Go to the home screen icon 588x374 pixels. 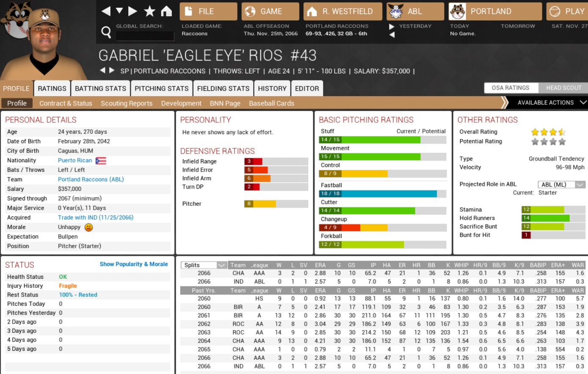pyautogui.click(x=166, y=11)
